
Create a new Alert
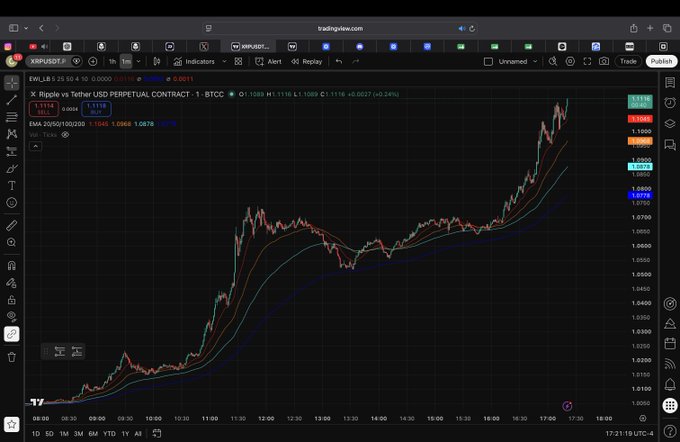coord(268,62)
